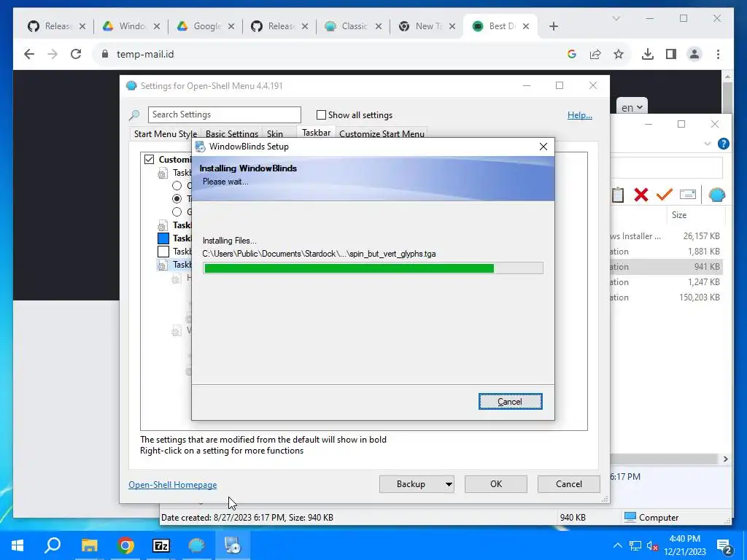
Task: Focus the Search Settings field
Action: click(x=225, y=114)
